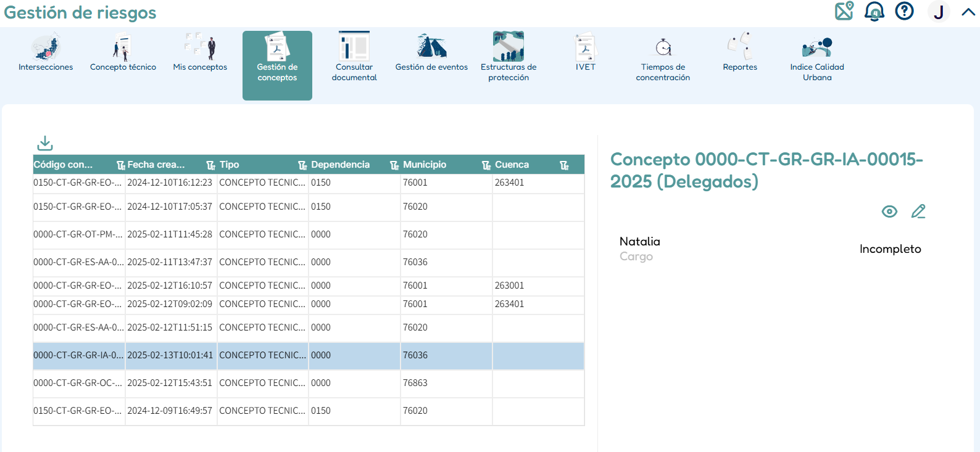The height and width of the screenshot is (452, 980).
Task: Open the Gestión de eventos module
Action: coord(431,53)
